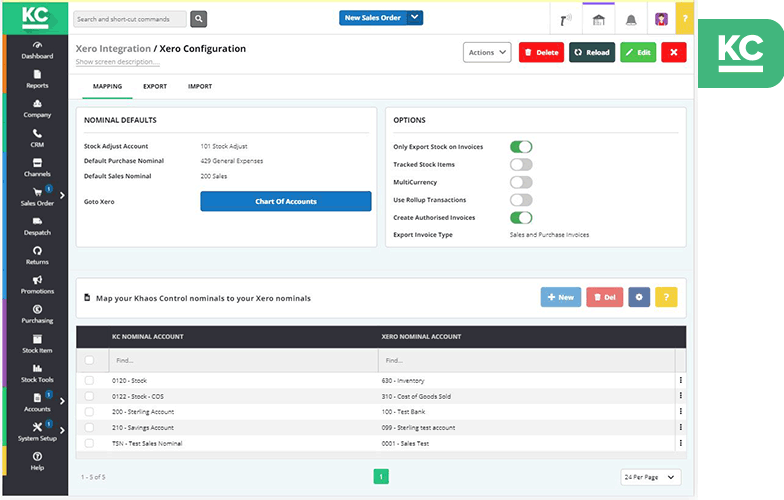The width and height of the screenshot is (784, 500).
Task: Click the Xero Integration breadcrumb
Action: click(x=113, y=48)
